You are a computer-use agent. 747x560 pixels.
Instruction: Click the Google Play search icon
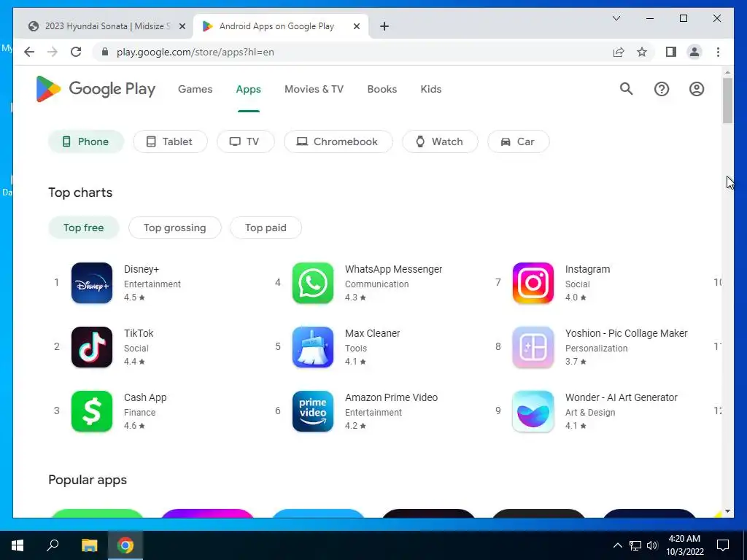pos(627,89)
